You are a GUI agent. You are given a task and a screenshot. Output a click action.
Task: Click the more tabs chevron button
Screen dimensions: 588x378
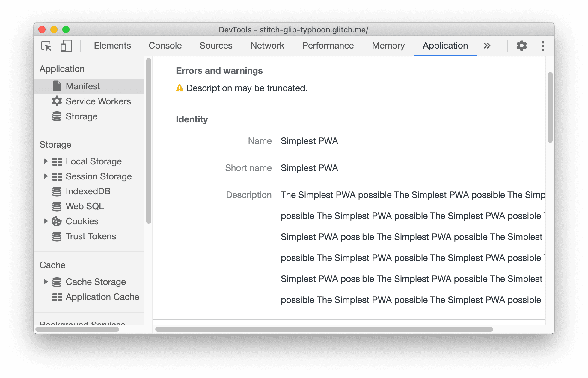(488, 45)
